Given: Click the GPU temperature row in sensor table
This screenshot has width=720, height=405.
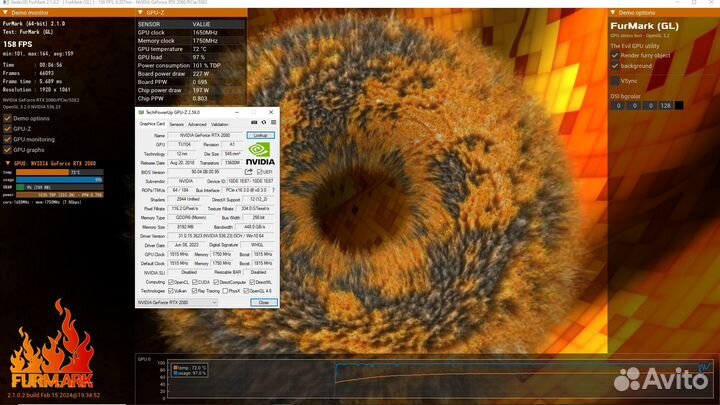Looking at the screenshot, I should [191, 49].
